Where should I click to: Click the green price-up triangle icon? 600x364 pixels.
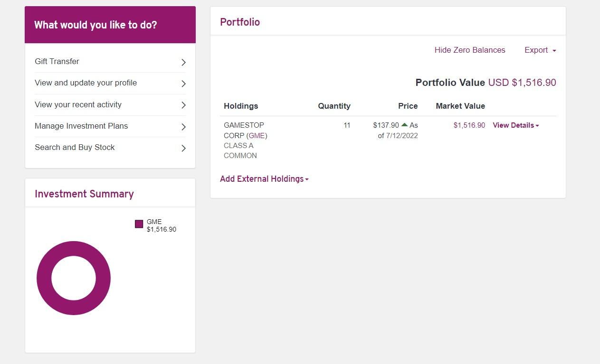pyautogui.click(x=404, y=125)
